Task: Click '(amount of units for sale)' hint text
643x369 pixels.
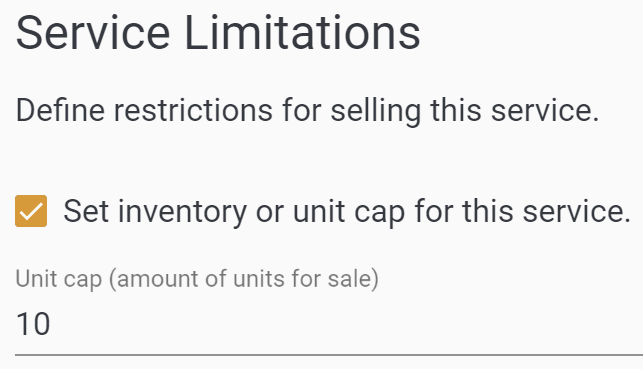Action: 244,279
